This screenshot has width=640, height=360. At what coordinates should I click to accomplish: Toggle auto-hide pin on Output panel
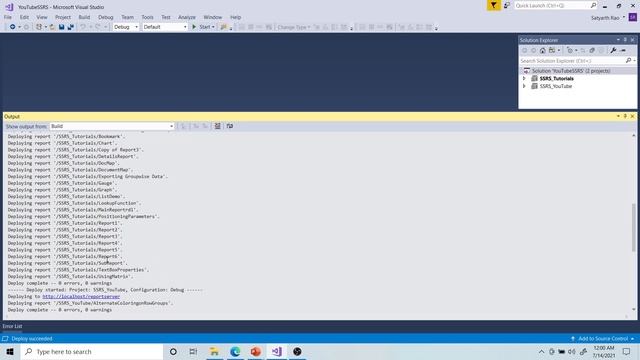625,116
